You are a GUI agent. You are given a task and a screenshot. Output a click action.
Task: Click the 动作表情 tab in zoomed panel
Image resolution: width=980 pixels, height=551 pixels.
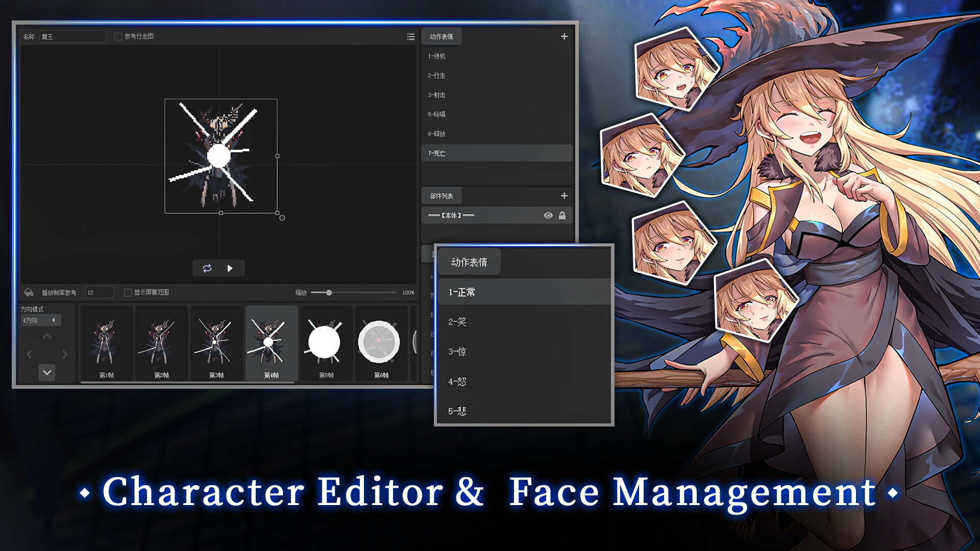469,262
